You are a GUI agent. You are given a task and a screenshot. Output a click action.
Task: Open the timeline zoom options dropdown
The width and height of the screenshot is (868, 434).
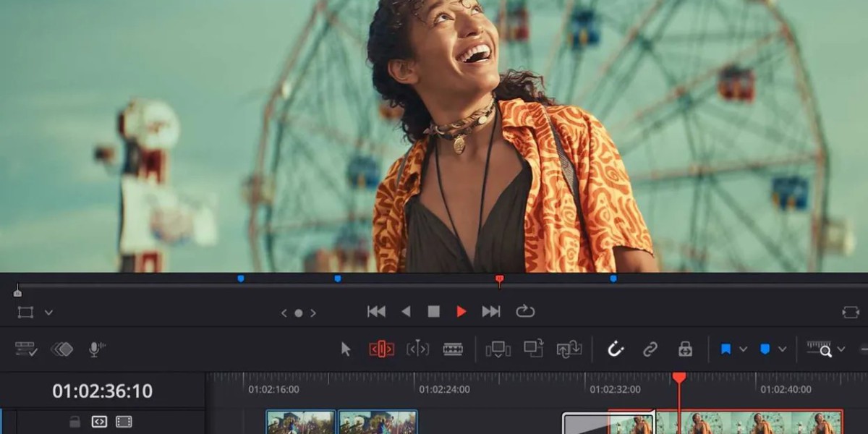[x=841, y=349]
